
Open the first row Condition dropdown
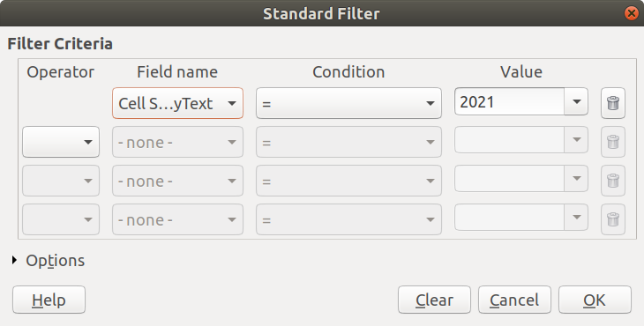pos(348,103)
